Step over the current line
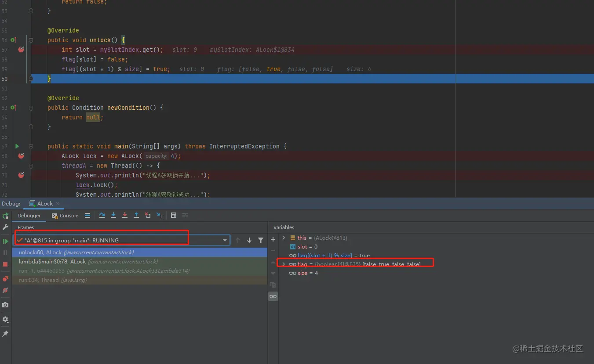This screenshot has width=594, height=364. tap(102, 216)
